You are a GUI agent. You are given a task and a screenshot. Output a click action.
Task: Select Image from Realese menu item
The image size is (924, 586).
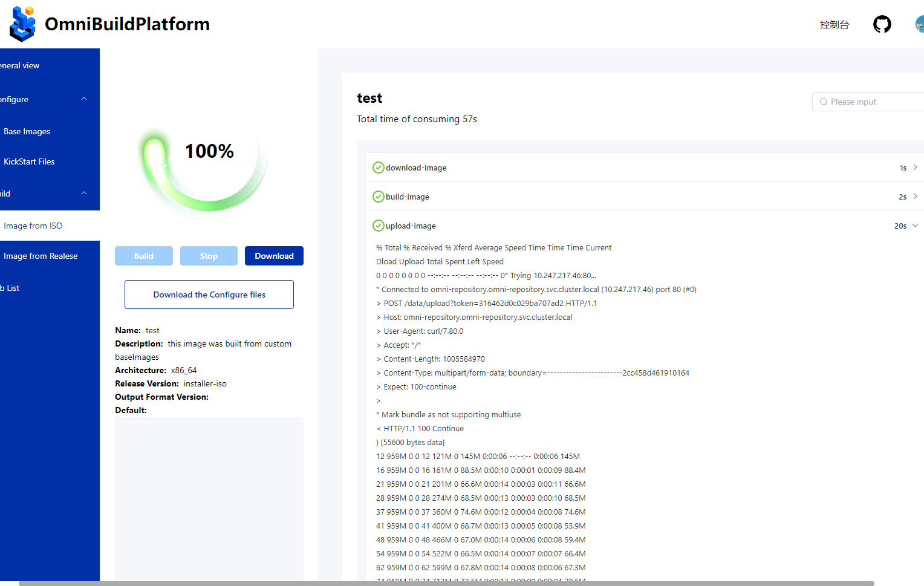[50, 256]
